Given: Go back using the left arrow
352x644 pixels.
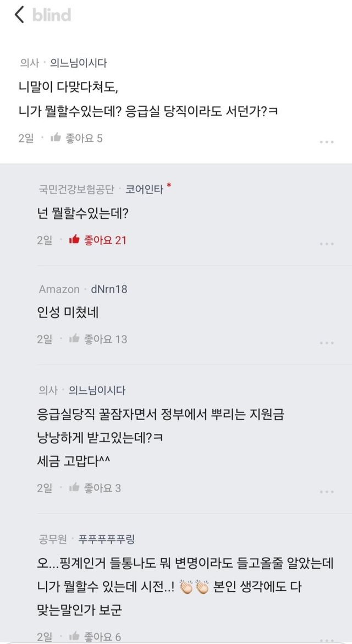Looking at the screenshot, I should click(19, 15).
